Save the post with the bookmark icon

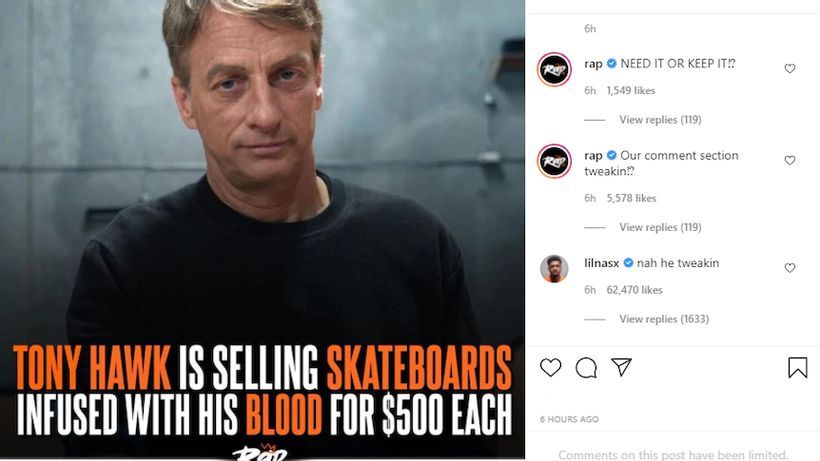pyautogui.click(x=797, y=368)
